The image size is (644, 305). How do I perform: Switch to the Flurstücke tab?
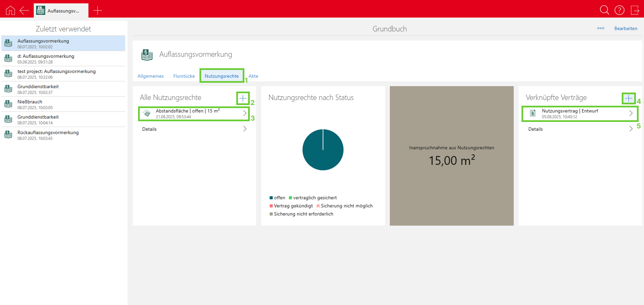184,76
